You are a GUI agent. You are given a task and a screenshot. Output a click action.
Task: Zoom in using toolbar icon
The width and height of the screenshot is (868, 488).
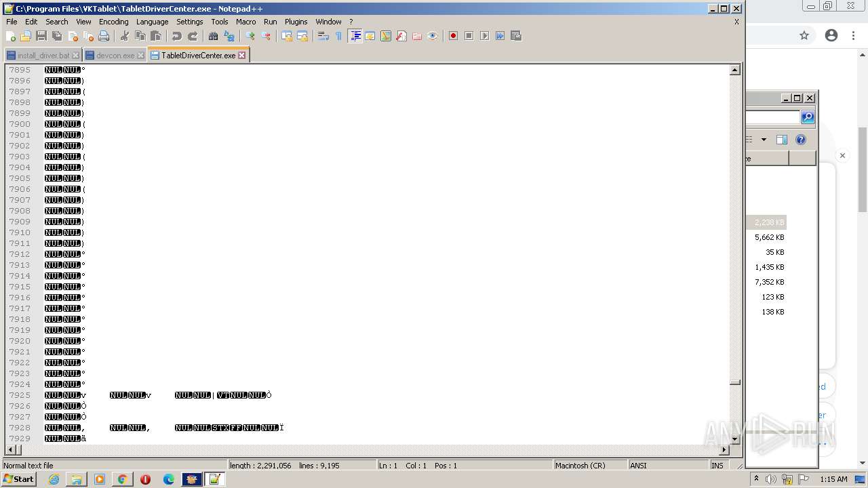point(250,36)
